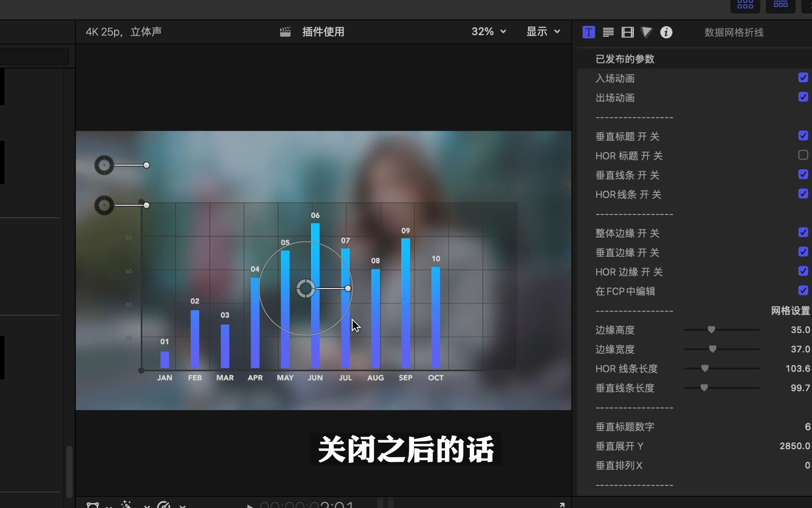Click the 垂直展开 Y value 2850.0

tap(795, 446)
